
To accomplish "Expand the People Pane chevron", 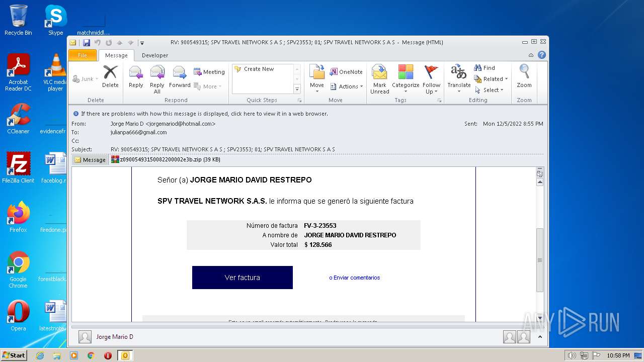I will coord(540,337).
